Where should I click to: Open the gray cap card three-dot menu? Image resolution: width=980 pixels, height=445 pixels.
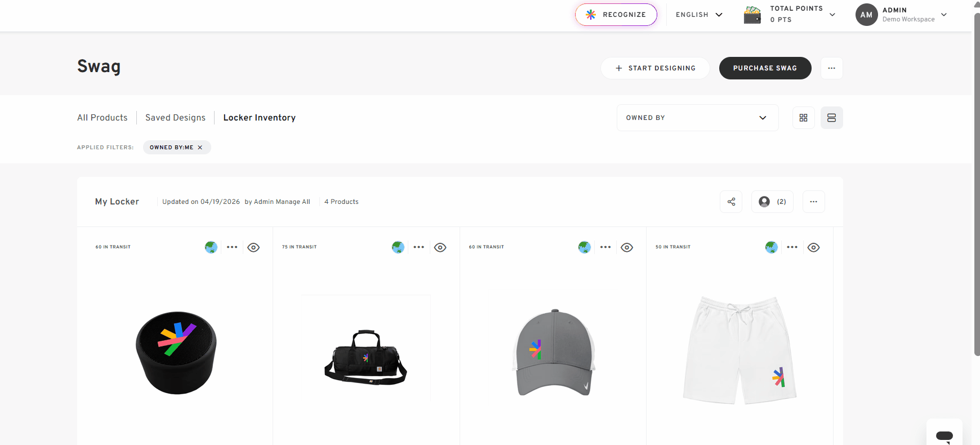point(605,247)
